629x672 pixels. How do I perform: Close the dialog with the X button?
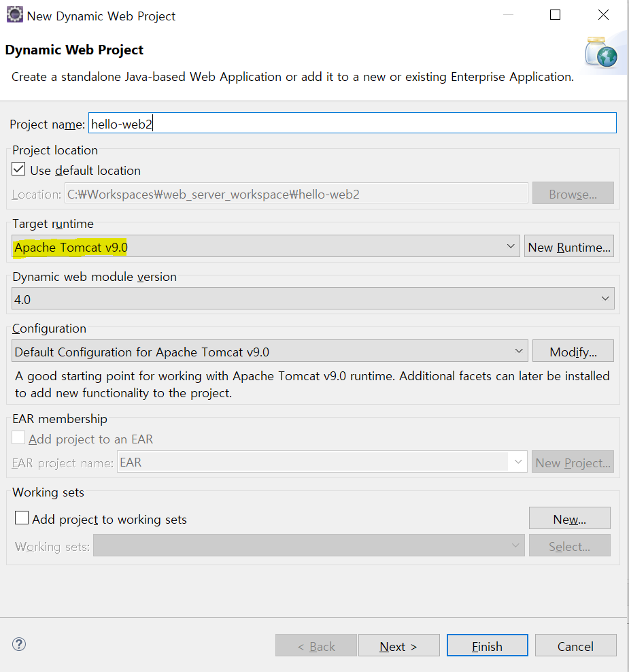(603, 14)
